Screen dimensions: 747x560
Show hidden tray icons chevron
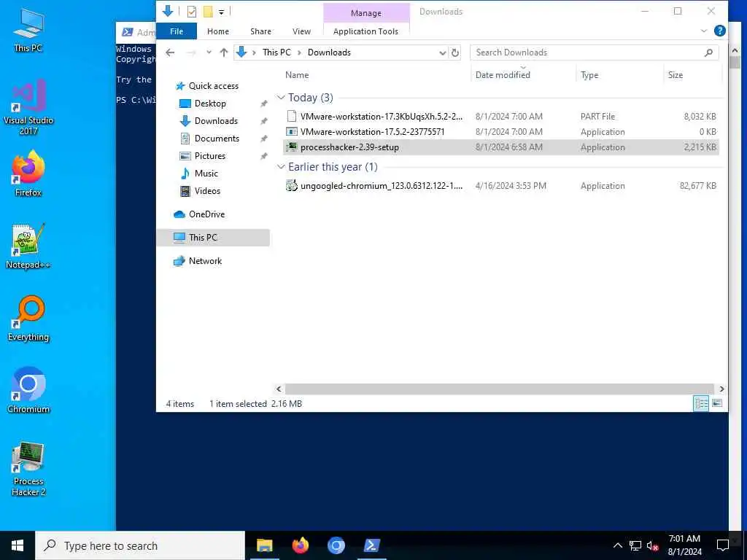pos(617,545)
